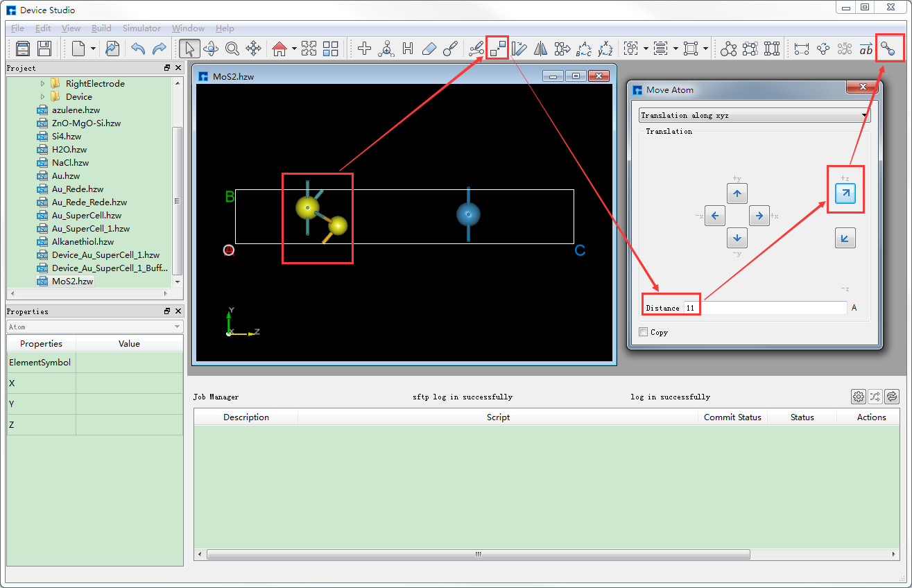Screen dimensions: 912x588
Task: Click the bond tool icon at toolbar end
Action: (x=888, y=49)
